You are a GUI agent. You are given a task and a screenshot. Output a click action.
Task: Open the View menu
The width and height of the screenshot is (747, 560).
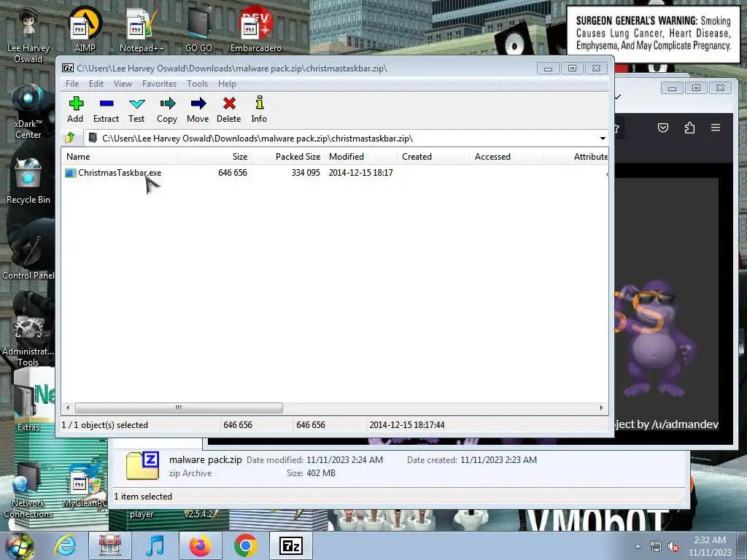coord(123,84)
